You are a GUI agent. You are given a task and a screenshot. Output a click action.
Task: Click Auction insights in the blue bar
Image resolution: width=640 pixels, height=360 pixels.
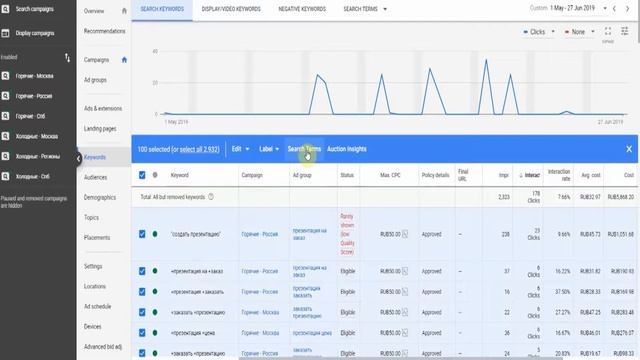pyautogui.click(x=347, y=149)
